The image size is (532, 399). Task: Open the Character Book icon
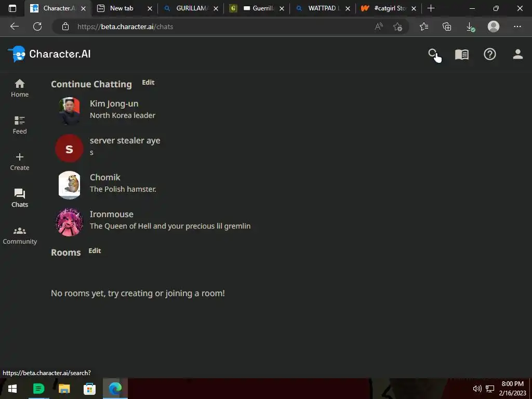461,54
